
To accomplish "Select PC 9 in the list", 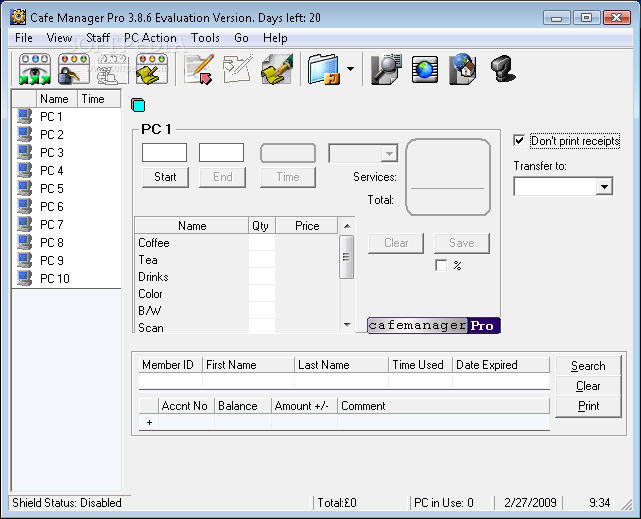I will (52, 260).
